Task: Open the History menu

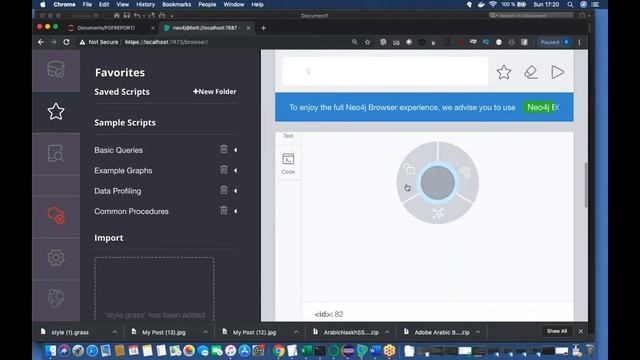Action: (x=145, y=4)
